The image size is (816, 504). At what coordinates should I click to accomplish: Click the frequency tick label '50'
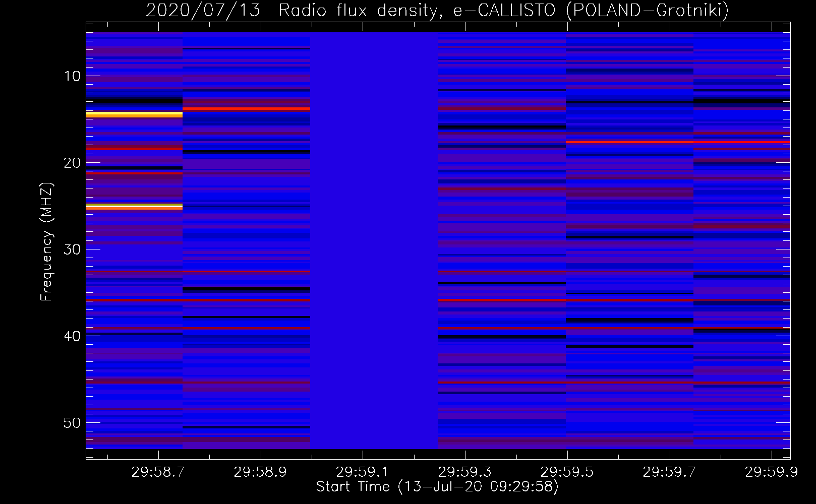coord(72,423)
